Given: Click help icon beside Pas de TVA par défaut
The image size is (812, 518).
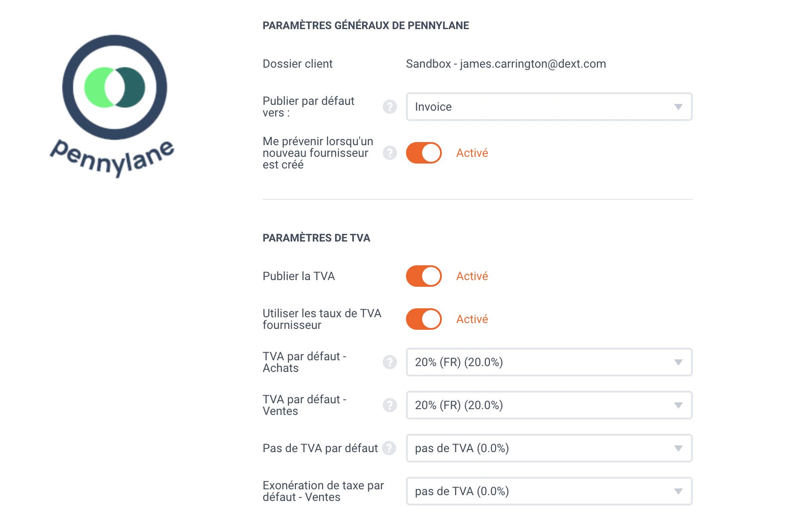Looking at the screenshot, I should [389, 448].
